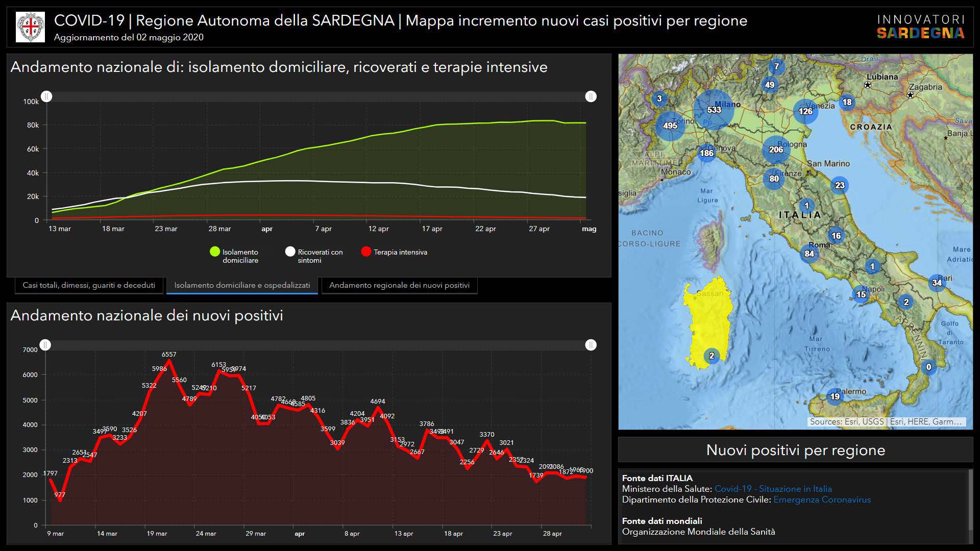The width and height of the screenshot is (980, 551).
Task: Click right range handle of nuovi positivi chart
Action: pos(591,345)
